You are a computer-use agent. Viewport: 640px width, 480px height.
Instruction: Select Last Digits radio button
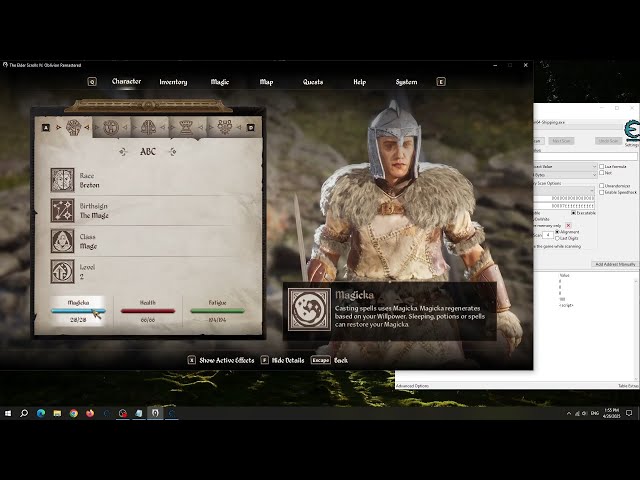click(x=557, y=238)
